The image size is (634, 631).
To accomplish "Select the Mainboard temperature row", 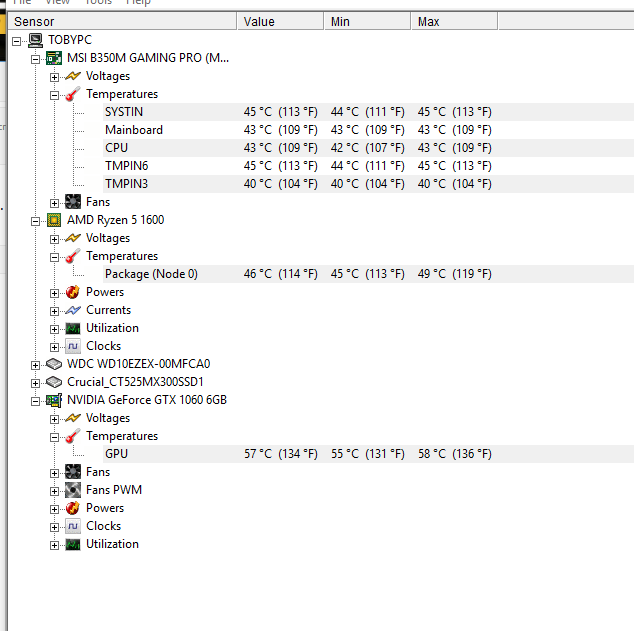I will coord(368,130).
